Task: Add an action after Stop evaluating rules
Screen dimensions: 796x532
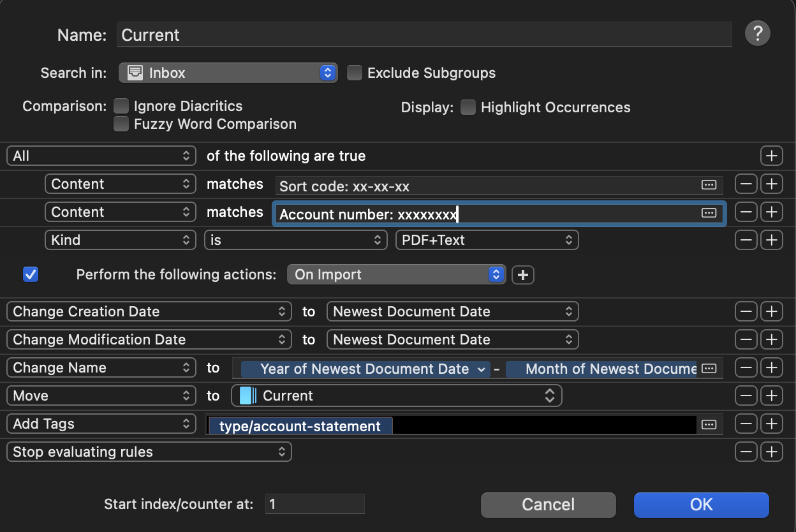Action: (771, 452)
